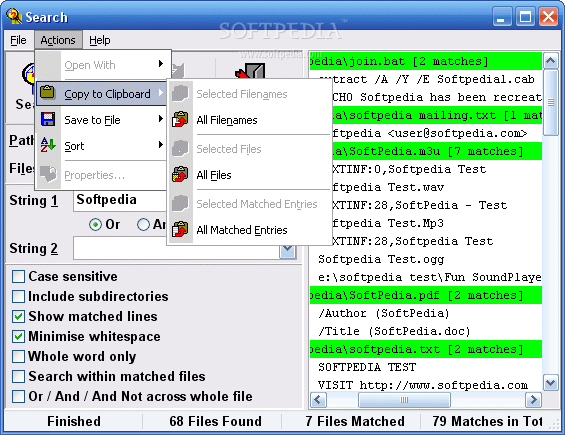Enable Include subdirectories
This screenshot has height=435, width=565.
[18, 296]
